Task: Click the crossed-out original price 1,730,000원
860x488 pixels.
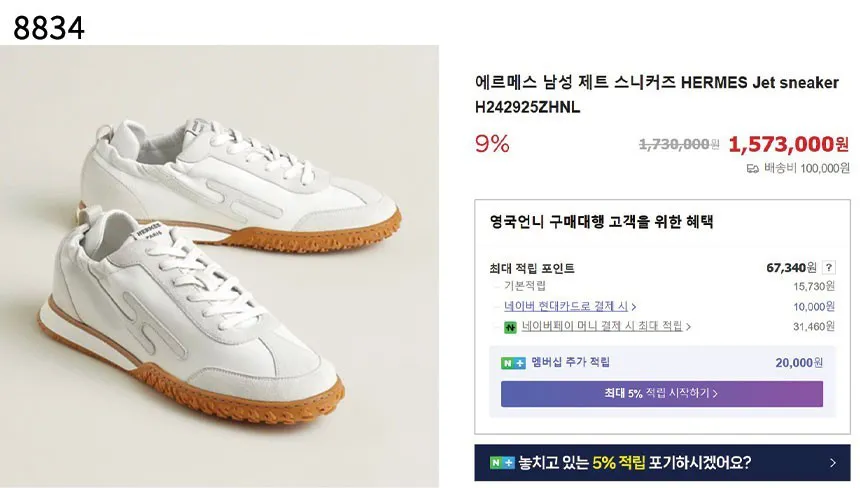Action: (x=678, y=145)
